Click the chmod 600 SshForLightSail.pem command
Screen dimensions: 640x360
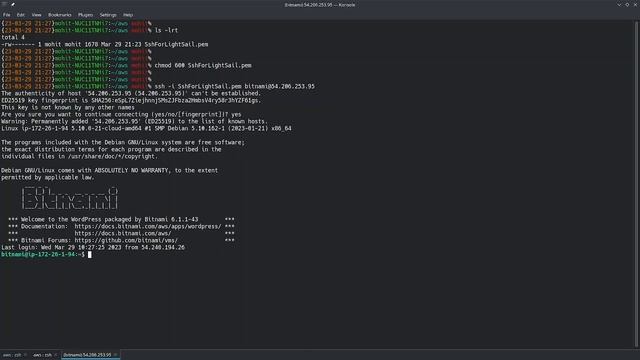[x=203, y=65]
